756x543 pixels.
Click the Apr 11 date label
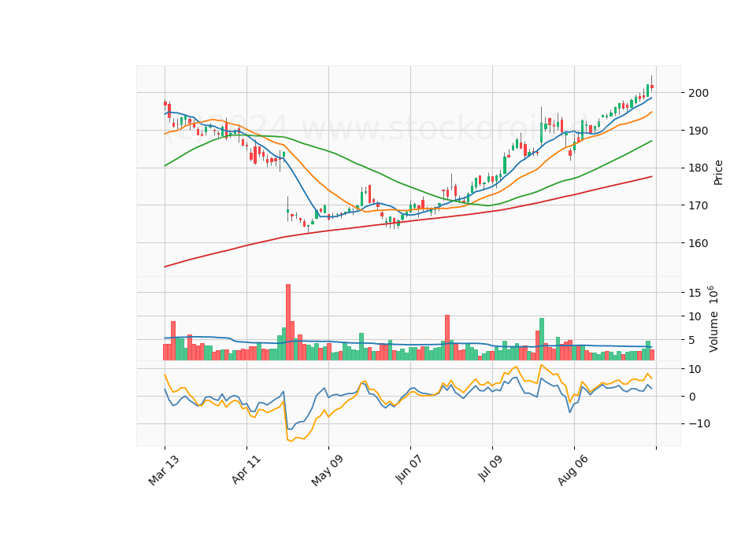click(x=246, y=470)
